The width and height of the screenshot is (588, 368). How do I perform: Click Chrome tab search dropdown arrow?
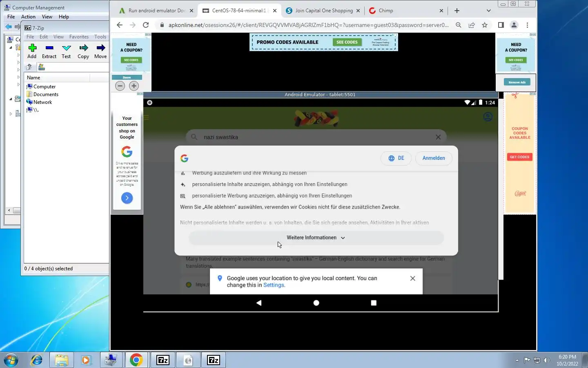pyautogui.click(x=489, y=11)
